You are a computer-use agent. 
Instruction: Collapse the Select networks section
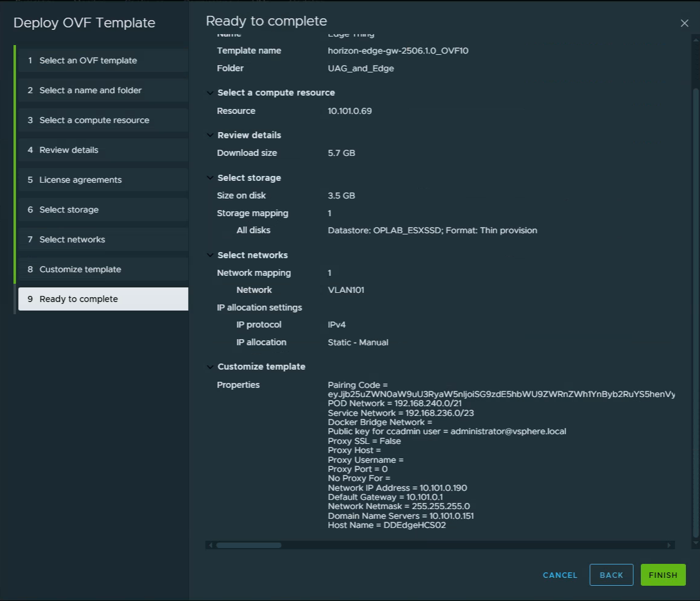tap(211, 256)
